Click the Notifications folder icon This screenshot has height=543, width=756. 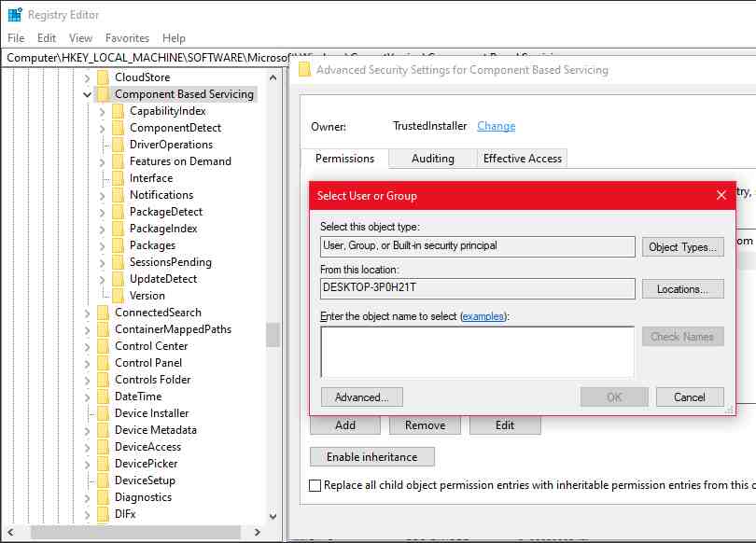coord(119,195)
